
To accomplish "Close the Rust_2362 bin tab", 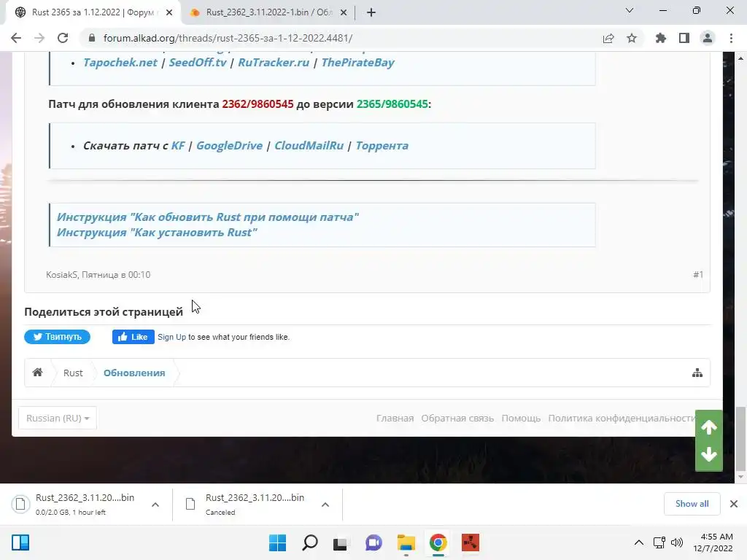I will tap(344, 13).
